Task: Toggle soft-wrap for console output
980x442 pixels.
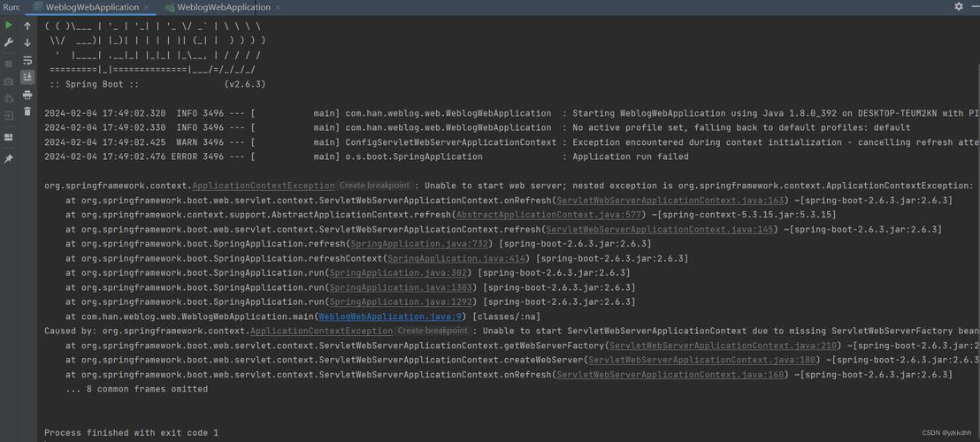Action: (27, 61)
